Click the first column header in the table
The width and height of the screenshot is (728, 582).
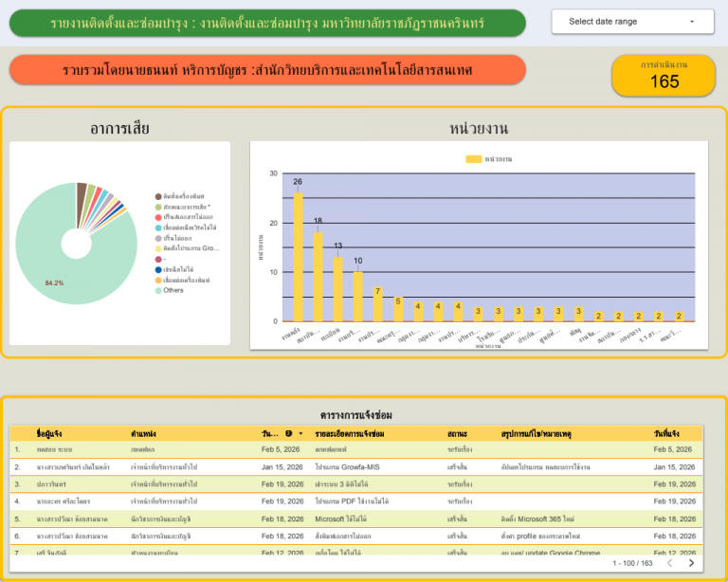tap(48, 434)
